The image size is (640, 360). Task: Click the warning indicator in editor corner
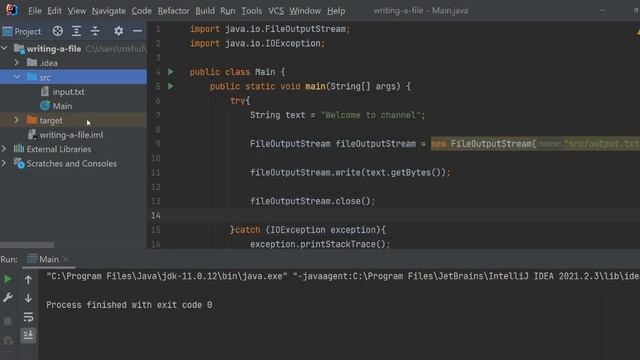(638, 31)
